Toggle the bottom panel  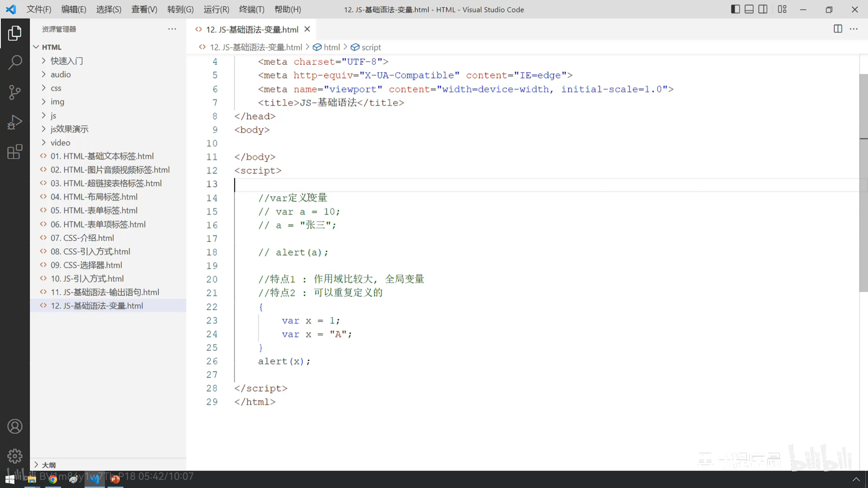coord(749,9)
